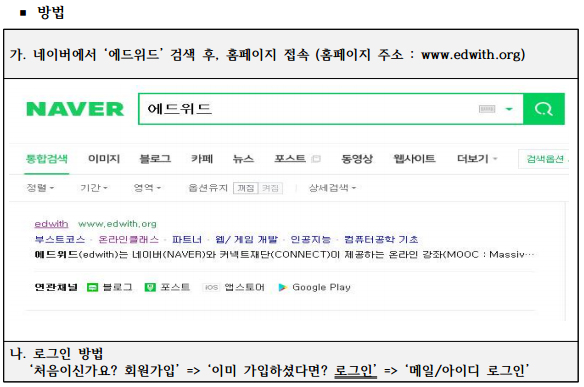
Task: Click the 검색옵션 button
Action: point(545,159)
